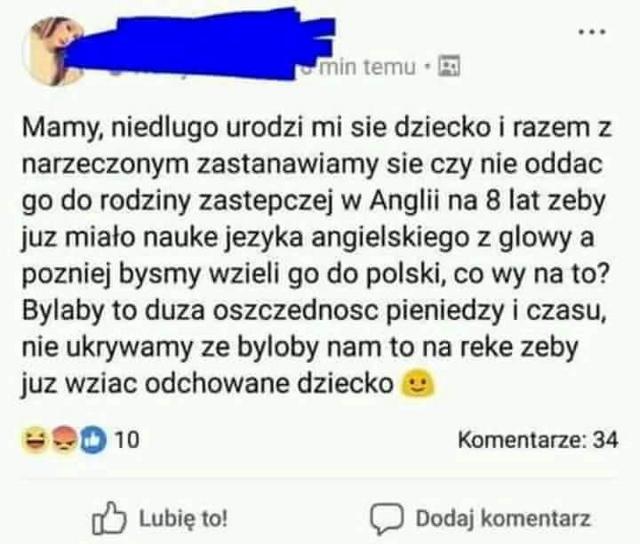This screenshot has width=640, height=544.
Task: Click the speech bubble comment icon
Action: [387, 519]
